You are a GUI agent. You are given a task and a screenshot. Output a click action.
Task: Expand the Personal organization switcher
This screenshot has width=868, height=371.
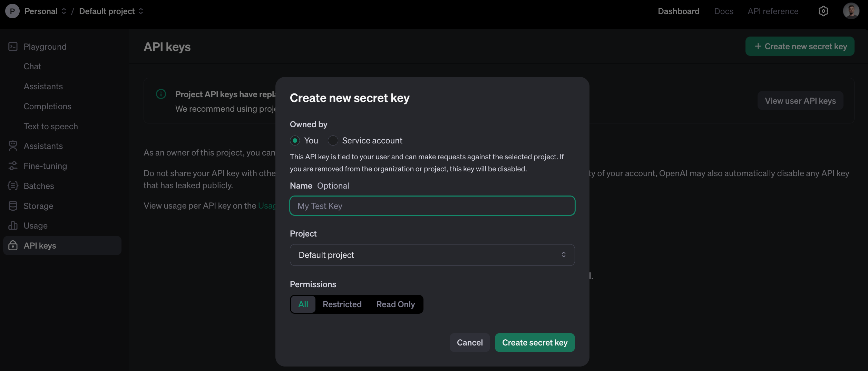click(x=45, y=11)
